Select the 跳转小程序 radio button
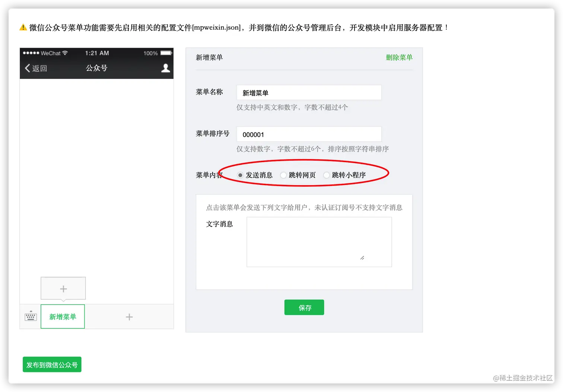 click(x=327, y=175)
